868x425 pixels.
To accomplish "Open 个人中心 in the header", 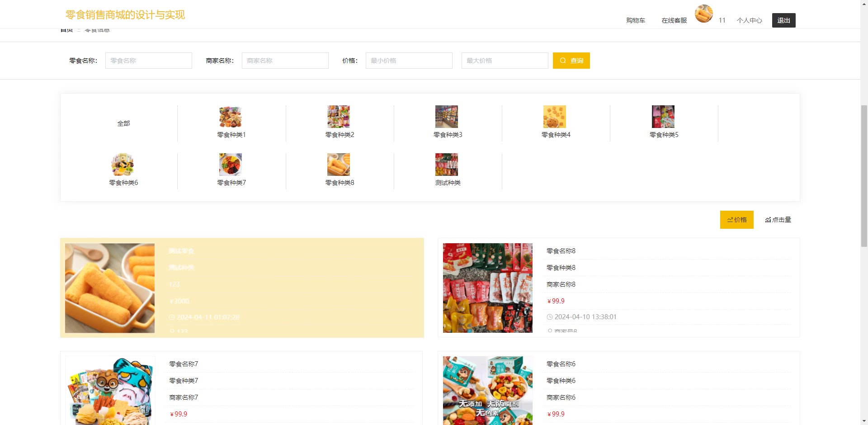I will pos(750,20).
